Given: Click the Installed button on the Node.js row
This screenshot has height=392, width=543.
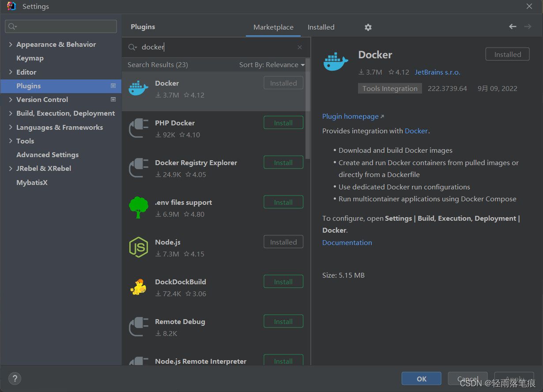Looking at the screenshot, I should 283,242.
